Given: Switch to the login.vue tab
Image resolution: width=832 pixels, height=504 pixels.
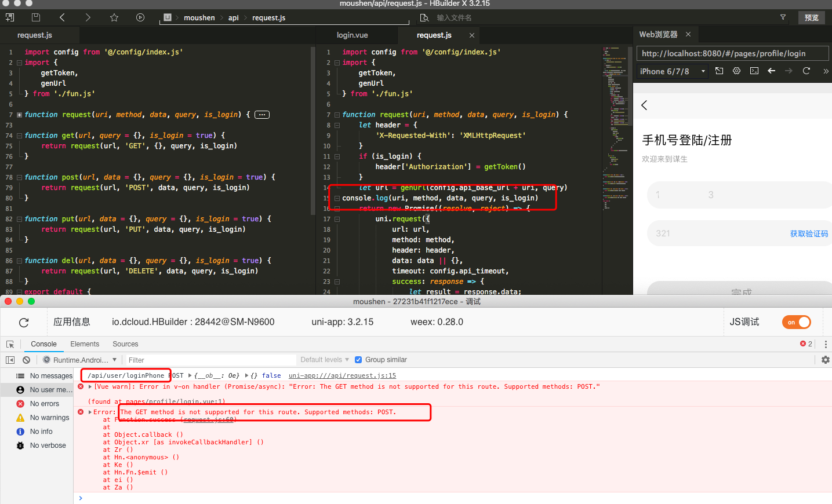Looking at the screenshot, I should (x=352, y=35).
